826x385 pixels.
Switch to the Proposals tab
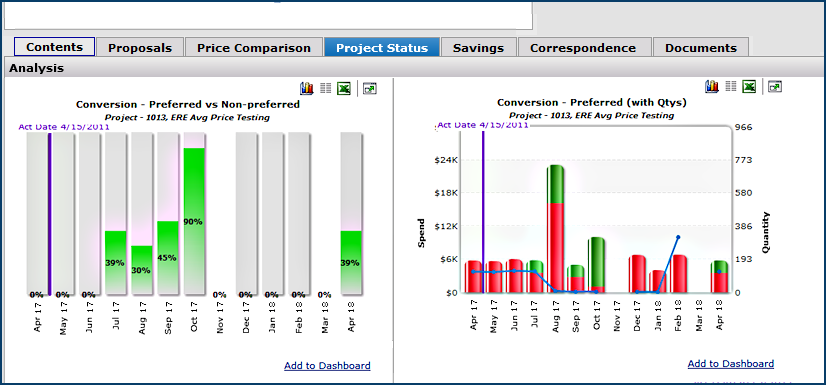pyautogui.click(x=140, y=47)
